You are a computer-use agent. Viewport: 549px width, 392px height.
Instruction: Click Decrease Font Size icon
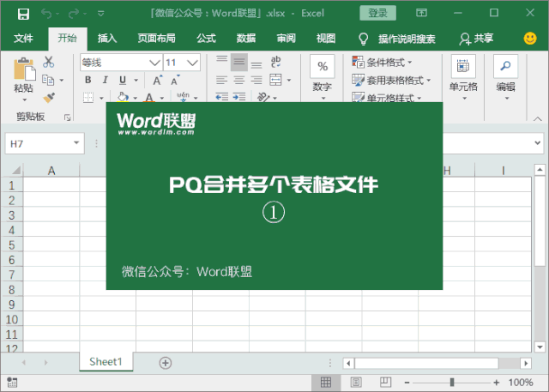pyautogui.click(x=175, y=80)
